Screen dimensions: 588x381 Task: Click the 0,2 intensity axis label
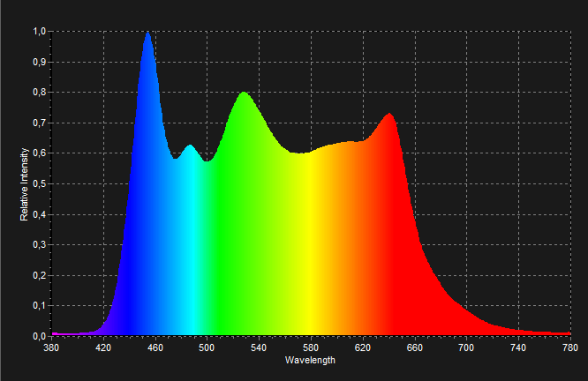(x=39, y=275)
